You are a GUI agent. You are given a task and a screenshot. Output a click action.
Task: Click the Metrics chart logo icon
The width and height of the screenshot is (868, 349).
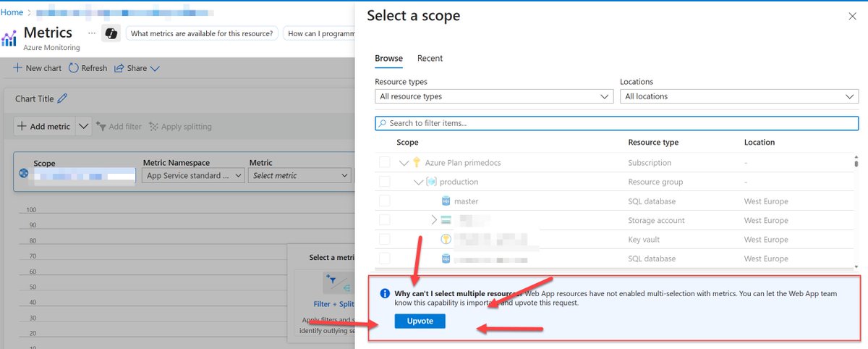pos(9,38)
